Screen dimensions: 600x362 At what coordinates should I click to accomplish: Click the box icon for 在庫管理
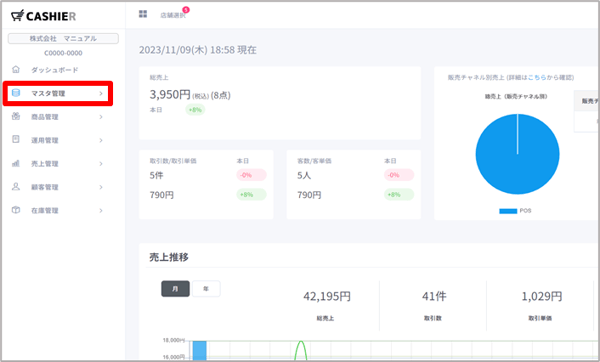pyautogui.click(x=16, y=210)
